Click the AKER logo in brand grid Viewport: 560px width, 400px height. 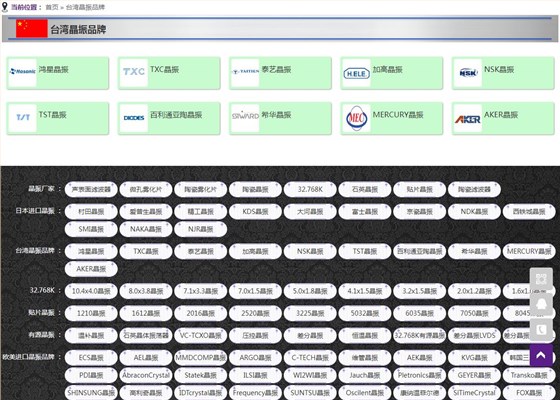pyautogui.click(x=468, y=118)
